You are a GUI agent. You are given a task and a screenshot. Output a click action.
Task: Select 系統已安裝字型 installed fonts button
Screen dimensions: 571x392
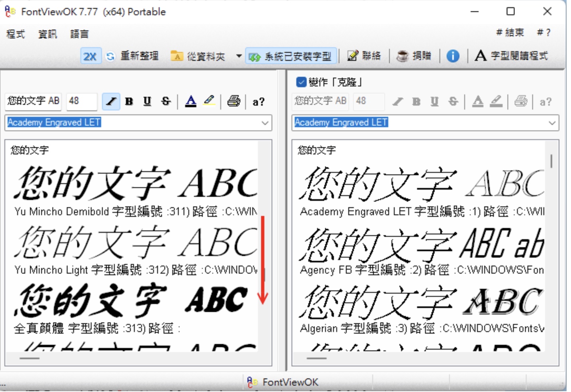291,56
